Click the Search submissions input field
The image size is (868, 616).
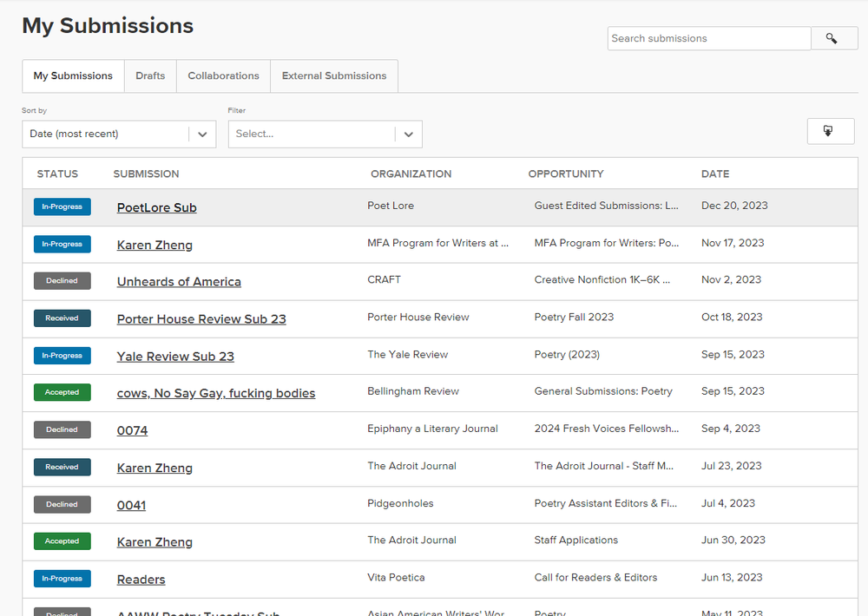coord(708,38)
